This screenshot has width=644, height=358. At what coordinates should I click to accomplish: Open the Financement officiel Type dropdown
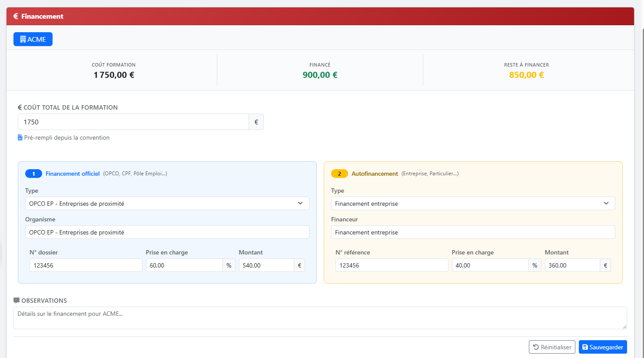(167, 203)
